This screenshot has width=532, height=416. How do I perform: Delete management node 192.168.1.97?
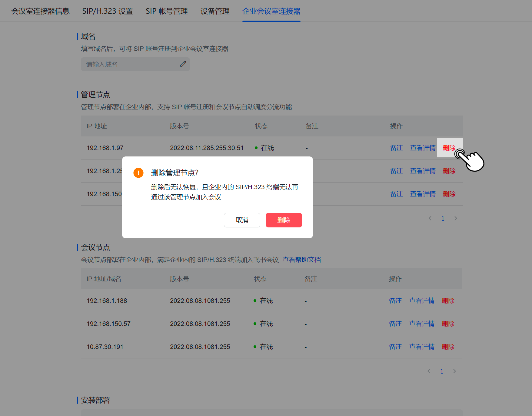449,148
